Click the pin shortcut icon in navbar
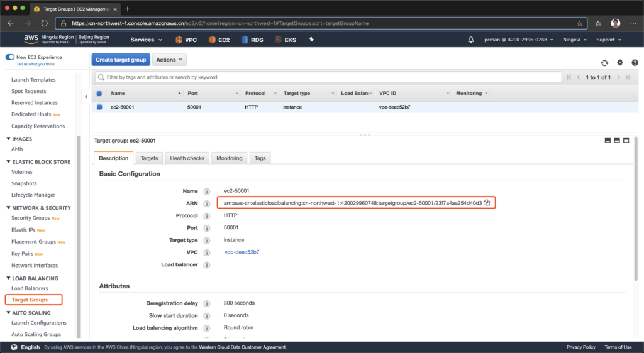The image size is (644, 353). (x=311, y=40)
